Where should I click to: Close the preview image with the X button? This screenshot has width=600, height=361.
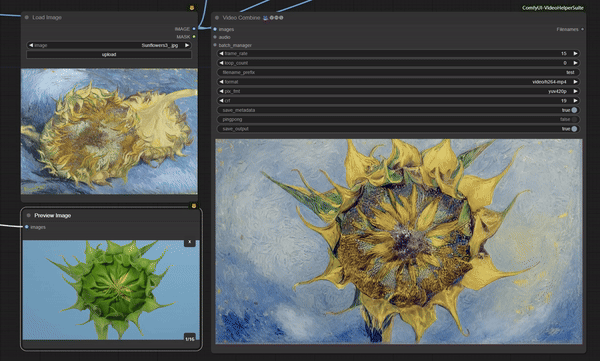[x=190, y=242]
